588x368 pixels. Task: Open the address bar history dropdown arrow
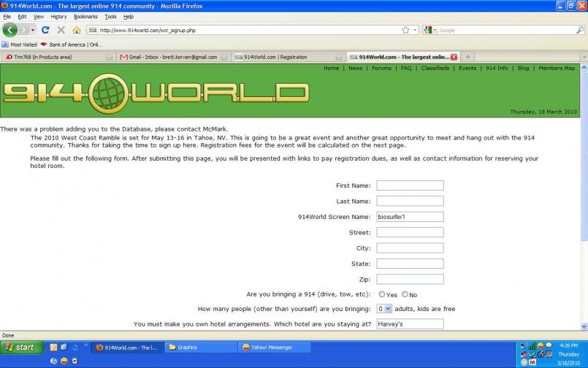[x=415, y=30]
